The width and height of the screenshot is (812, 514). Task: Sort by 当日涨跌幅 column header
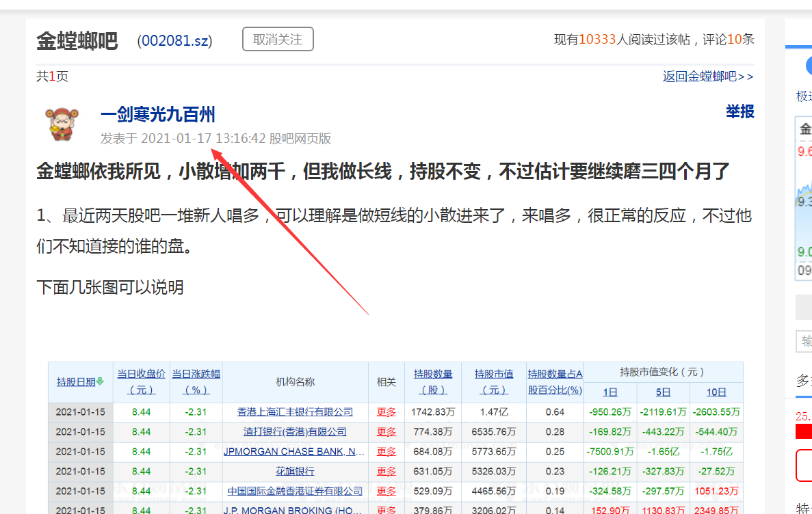[196, 381]
